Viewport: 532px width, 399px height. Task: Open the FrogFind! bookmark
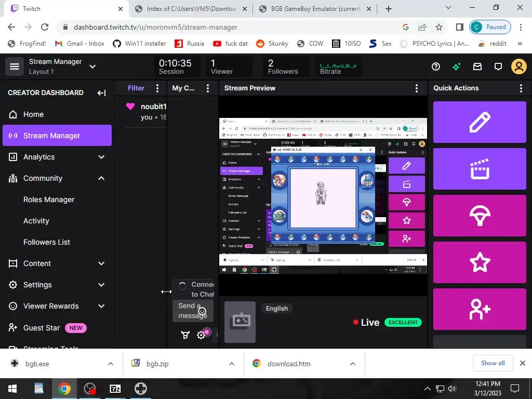(x=27, y=44)
